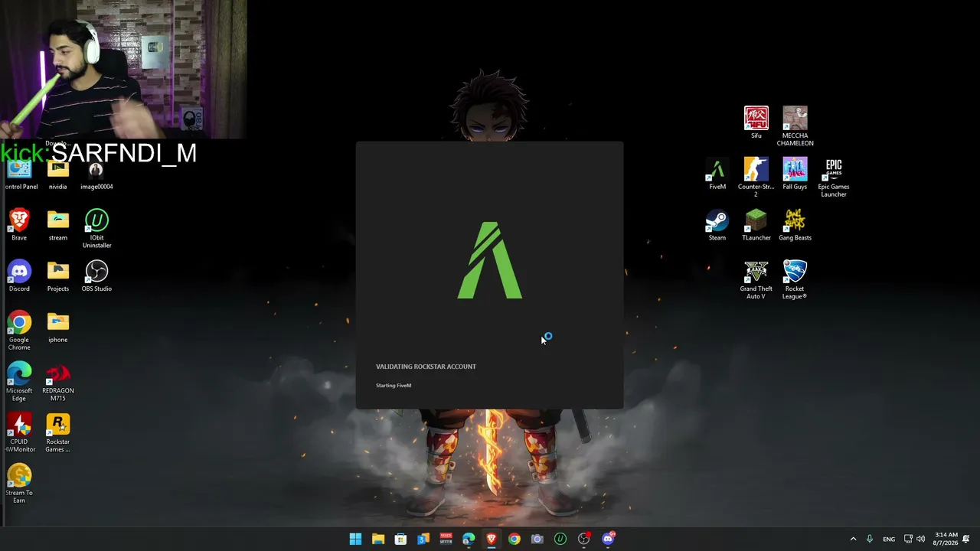Switch to OBS Studio in the taskbar
The width and height of the screenshot is (980, 551).
click(x=584, y=539)
